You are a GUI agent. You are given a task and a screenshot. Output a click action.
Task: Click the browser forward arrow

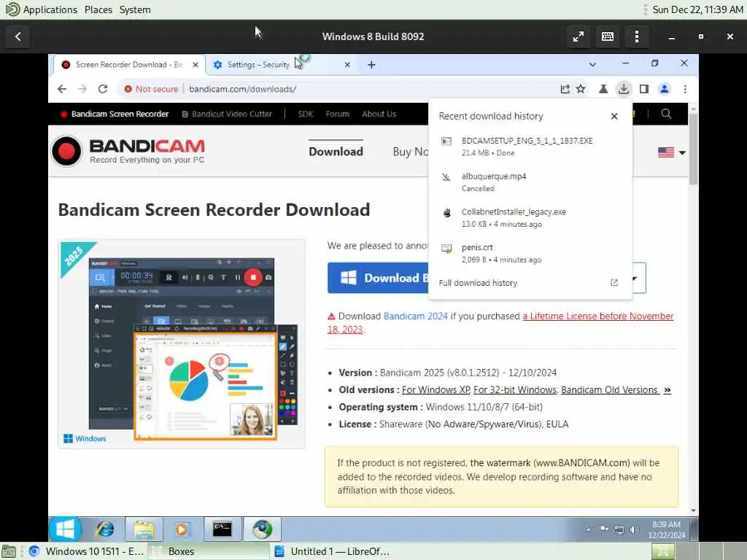(x=82, y=89)
